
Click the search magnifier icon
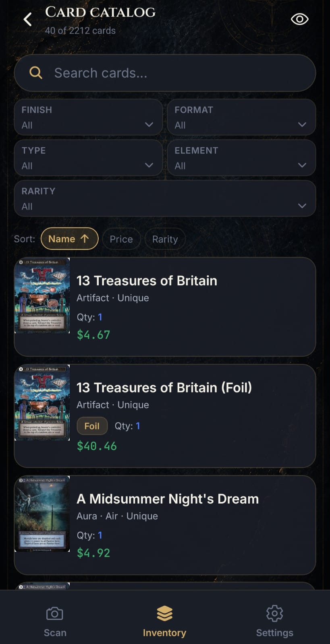click(x=36, y=73)
